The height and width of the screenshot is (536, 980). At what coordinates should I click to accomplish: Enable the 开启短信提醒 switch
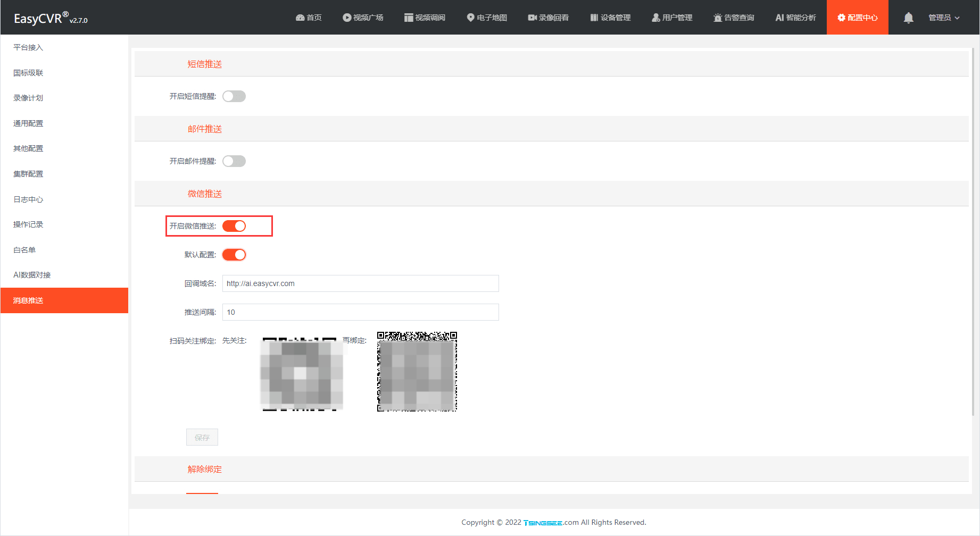coord(234,96)
